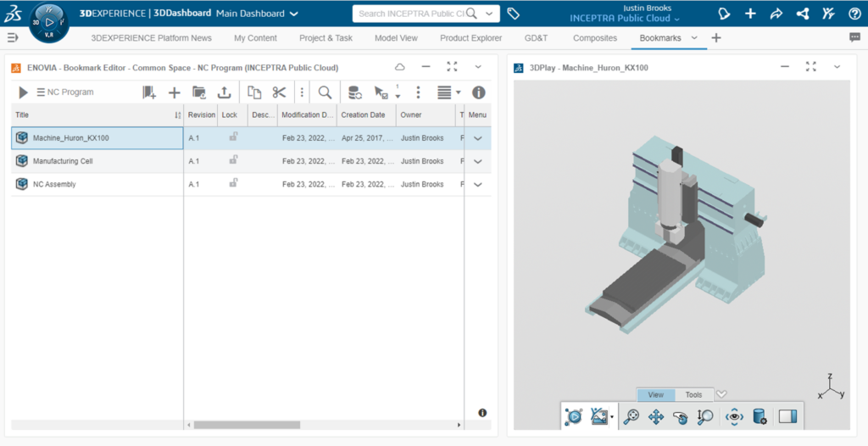Screen dimensions: 868x446
Task: Click the scissors cut icon in Bookmark Editor
Action: coord(279,92)
